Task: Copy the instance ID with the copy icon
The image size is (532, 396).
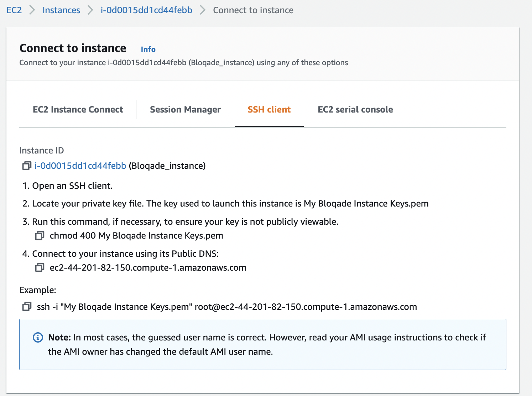Action: (27, 166)
